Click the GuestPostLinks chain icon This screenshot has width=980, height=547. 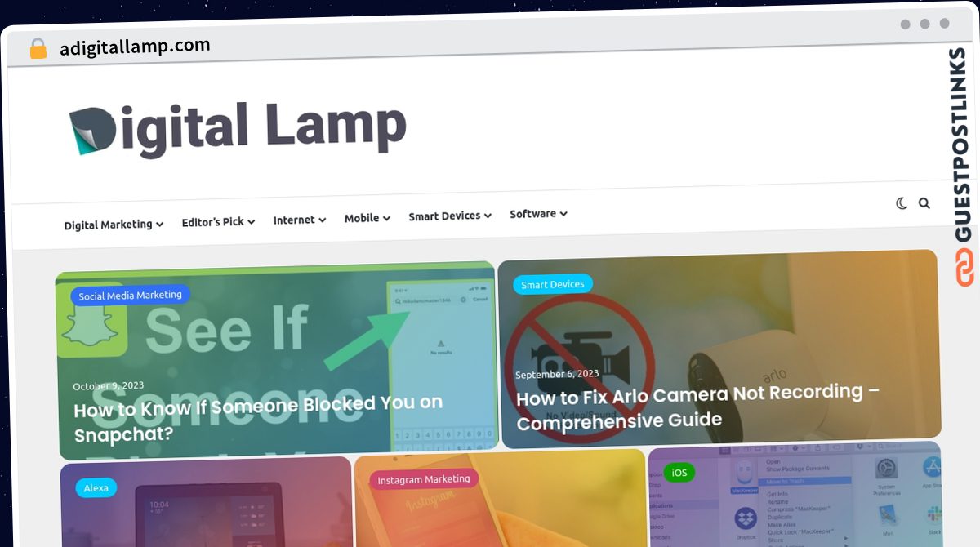click(x=964, y=269)
